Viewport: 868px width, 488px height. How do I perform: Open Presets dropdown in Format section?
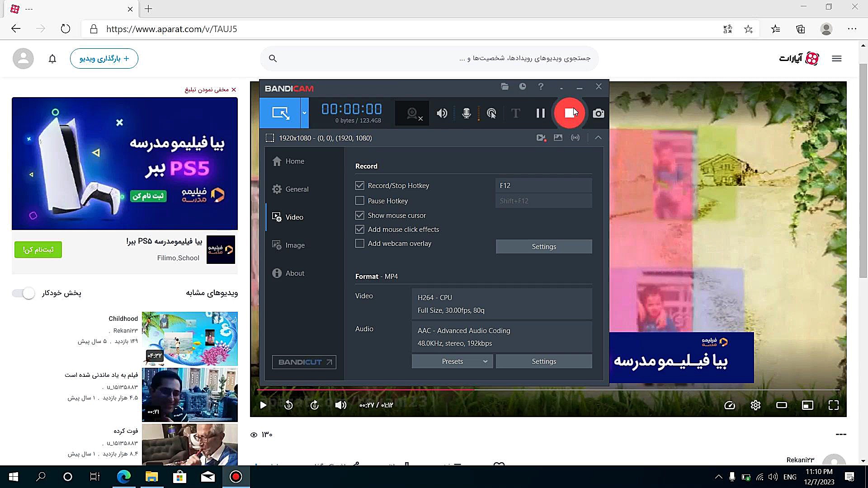coord(452,361)
